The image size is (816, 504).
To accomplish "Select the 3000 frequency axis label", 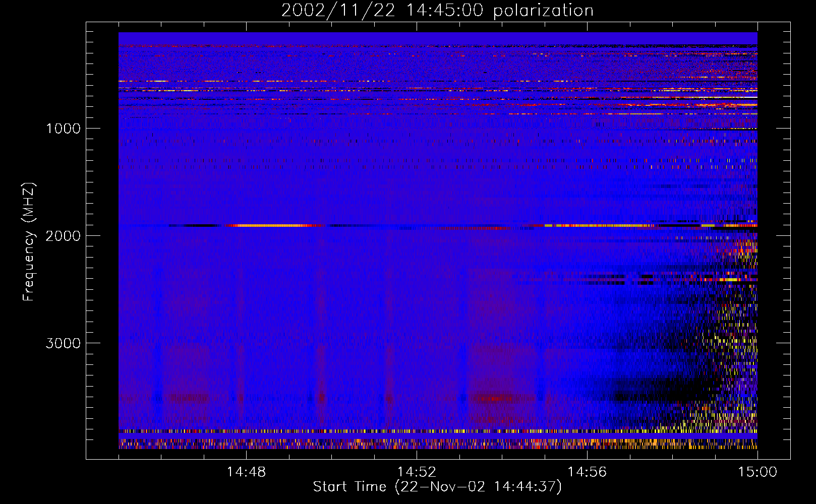I will click(63, 343).
